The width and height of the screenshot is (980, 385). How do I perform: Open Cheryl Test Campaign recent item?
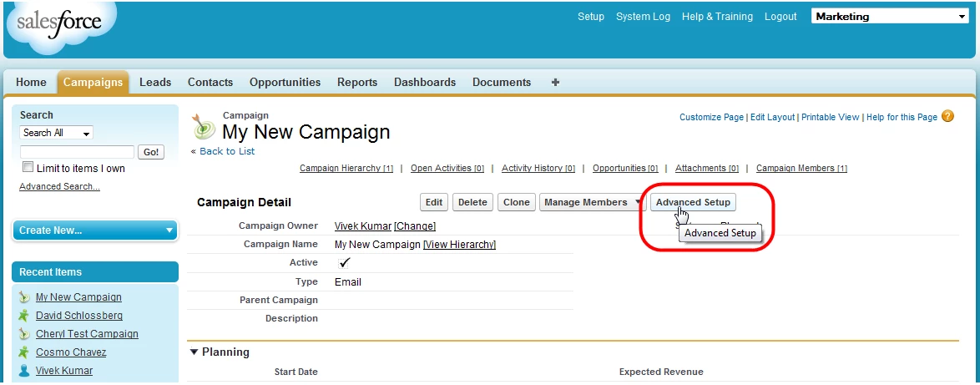coord(87,334)
